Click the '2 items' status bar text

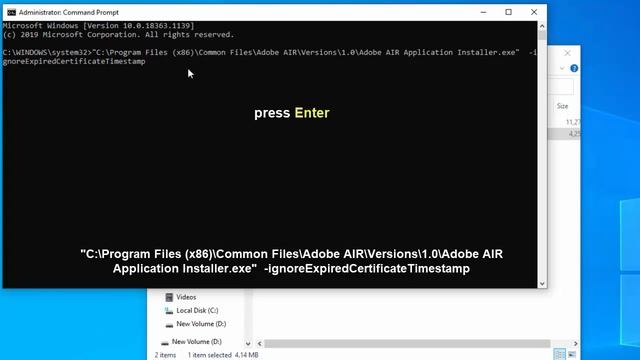click(165, 355)
